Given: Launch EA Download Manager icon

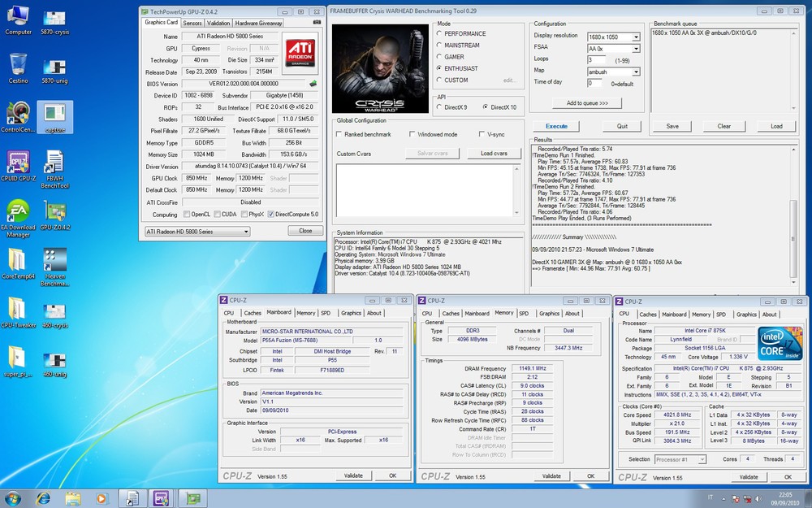Looking at the screenshot, I should (18, 218).
